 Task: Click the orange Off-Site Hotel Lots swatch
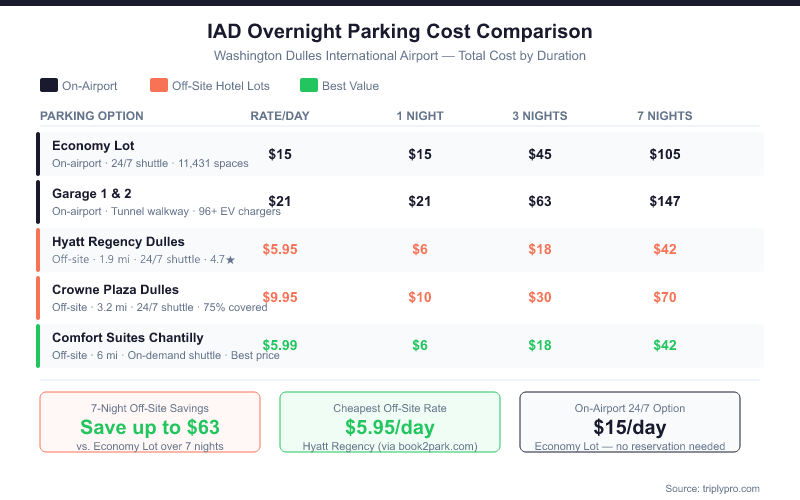tap(158, 86)
